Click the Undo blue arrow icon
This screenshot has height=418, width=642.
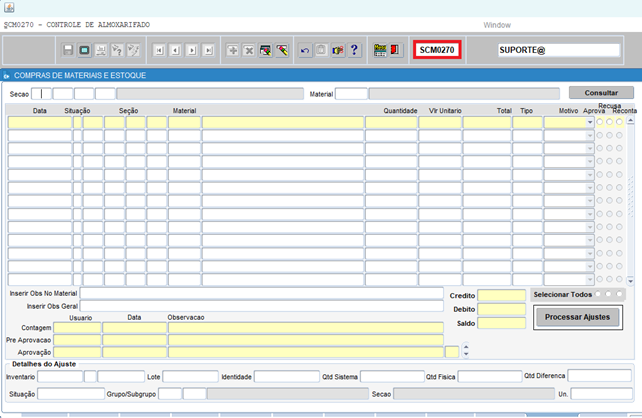point(305,50)
